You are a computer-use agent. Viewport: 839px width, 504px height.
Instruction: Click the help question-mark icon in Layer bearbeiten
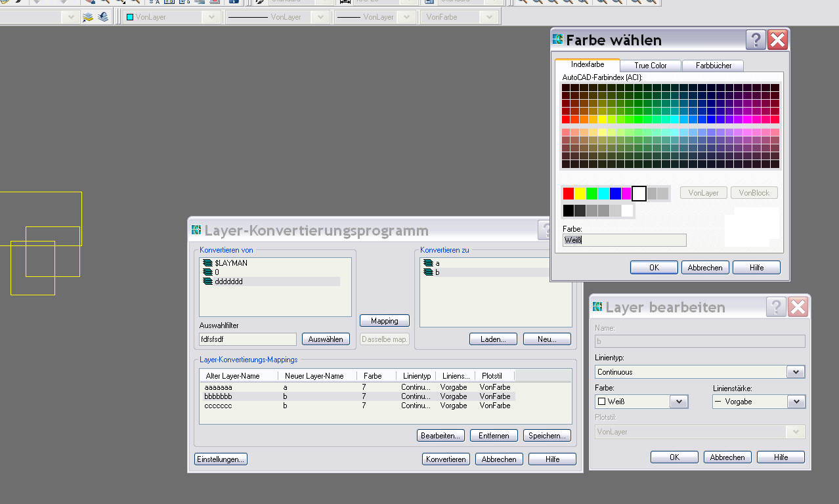click(776, 307)
